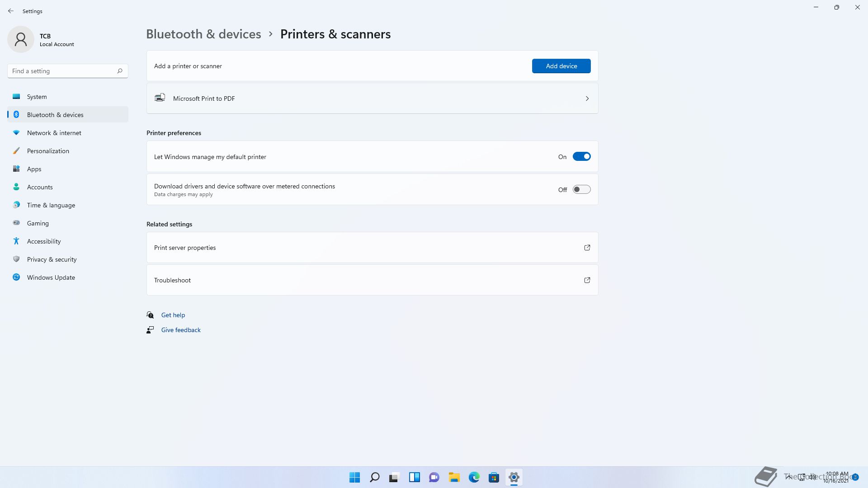Screen dimensions: 868x488
Task: Click the Windows Update sync icon
Action: pos(16,277)
